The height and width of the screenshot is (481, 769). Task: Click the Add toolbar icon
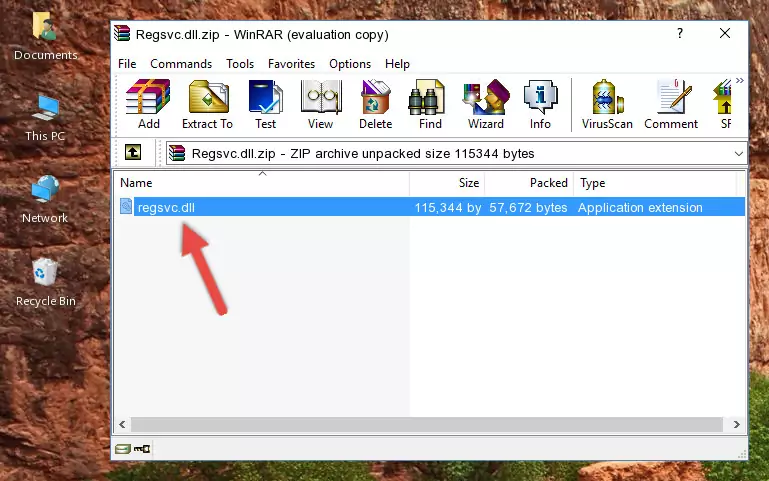(x=148, y=104)
